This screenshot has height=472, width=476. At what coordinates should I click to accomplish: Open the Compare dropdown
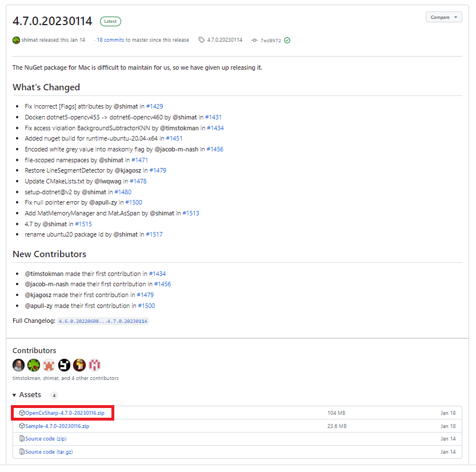coord(443,17)
